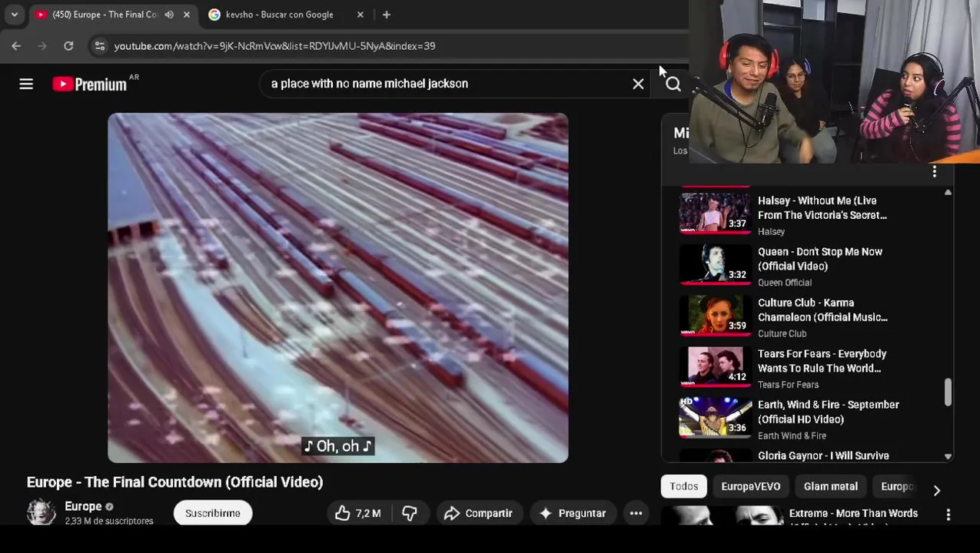Click the browser forward arrow
This screenshot has width=980, height=553.
(42, 46)
